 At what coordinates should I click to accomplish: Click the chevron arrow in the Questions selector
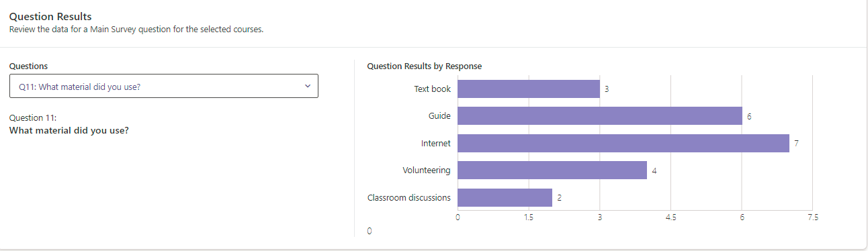(x=308, y=86)
